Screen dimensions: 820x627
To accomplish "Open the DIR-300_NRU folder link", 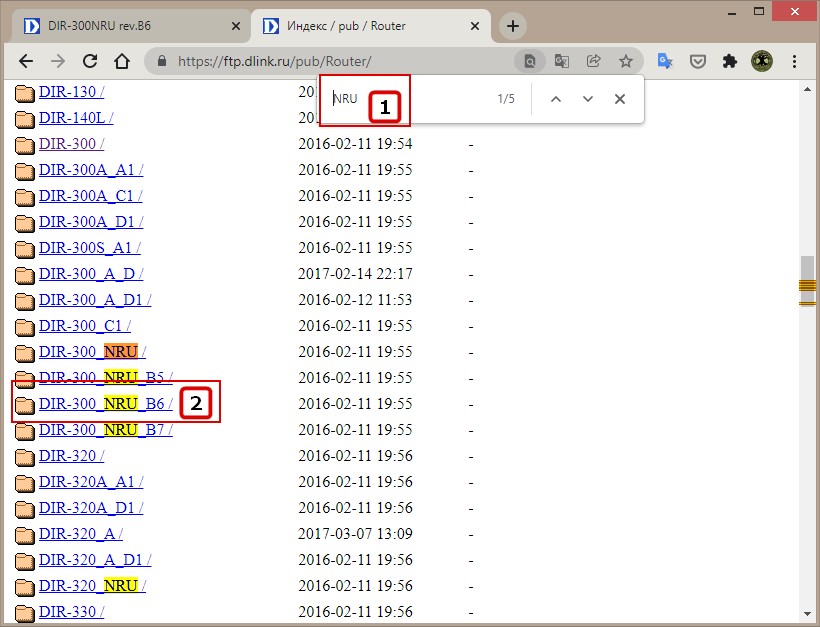I will point(93,352).
